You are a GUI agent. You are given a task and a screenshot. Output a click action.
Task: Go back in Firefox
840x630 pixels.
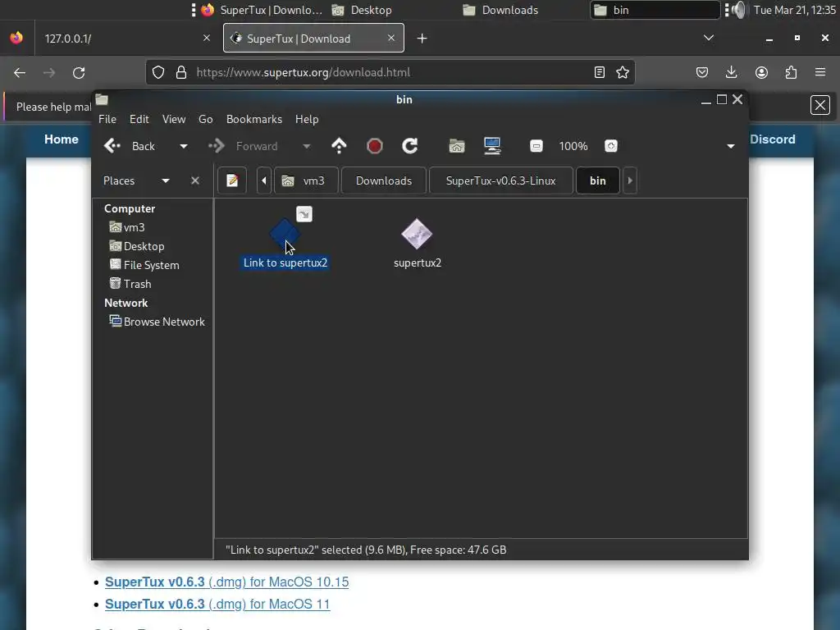[x=20, y=72]
